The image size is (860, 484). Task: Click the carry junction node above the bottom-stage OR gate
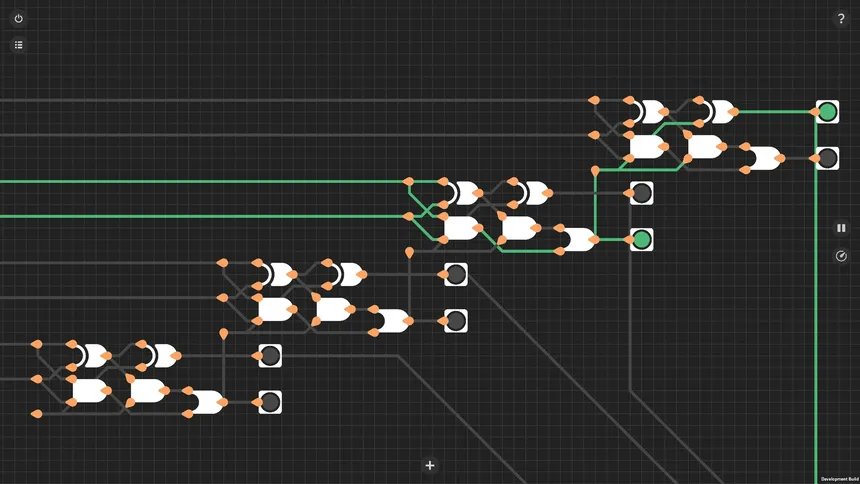tap(223, 334)
